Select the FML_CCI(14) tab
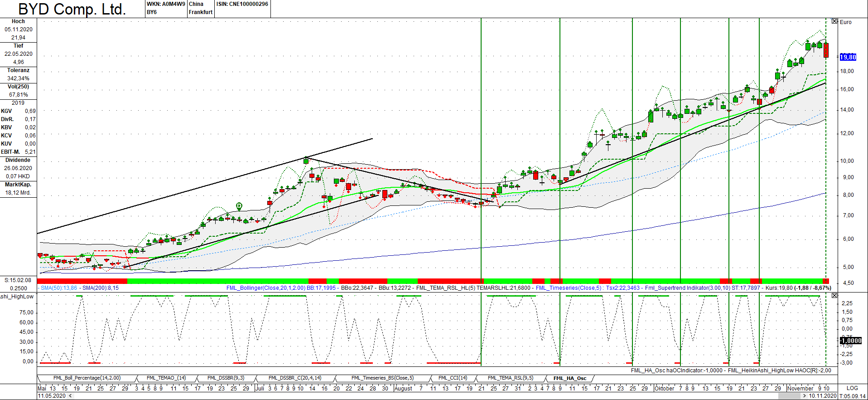The image size is (868, 400). coord(453,378)
